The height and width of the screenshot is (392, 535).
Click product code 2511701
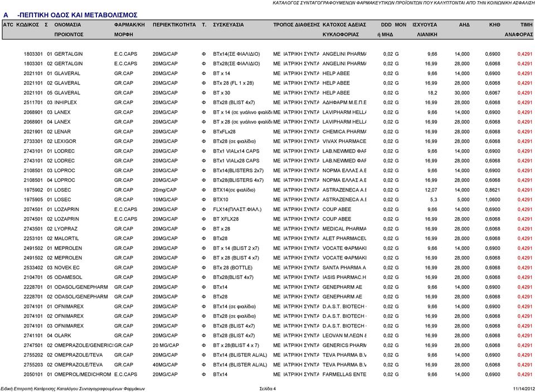(x=33, y=102)
